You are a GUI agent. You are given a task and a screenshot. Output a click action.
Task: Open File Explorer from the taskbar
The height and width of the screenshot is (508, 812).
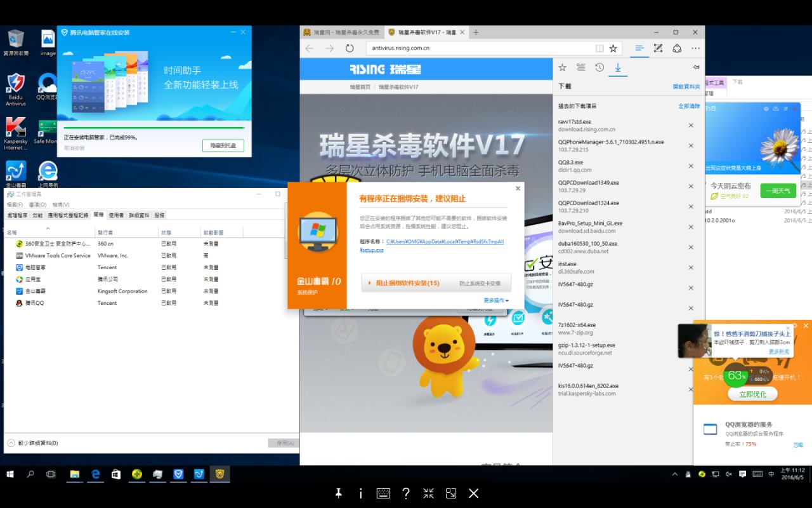[74, 474]
